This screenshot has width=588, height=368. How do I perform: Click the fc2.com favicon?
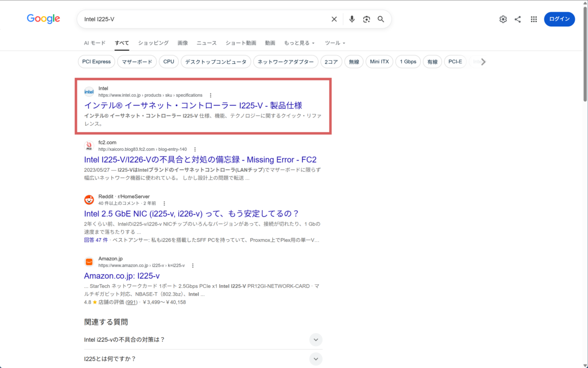pyautogui.click(x=89, y=146)
